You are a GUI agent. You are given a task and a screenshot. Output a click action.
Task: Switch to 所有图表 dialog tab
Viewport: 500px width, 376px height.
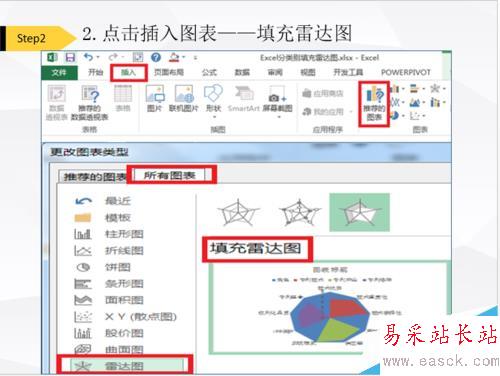point(170,175)
